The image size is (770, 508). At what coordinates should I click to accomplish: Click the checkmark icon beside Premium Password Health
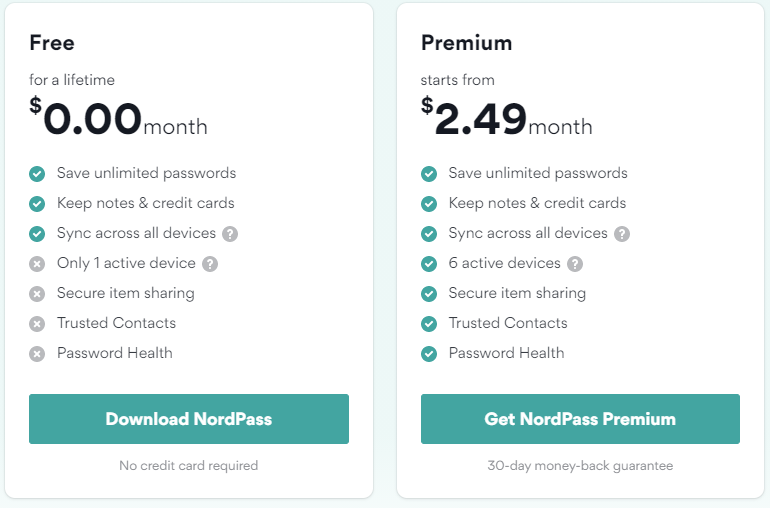(429, 354)
